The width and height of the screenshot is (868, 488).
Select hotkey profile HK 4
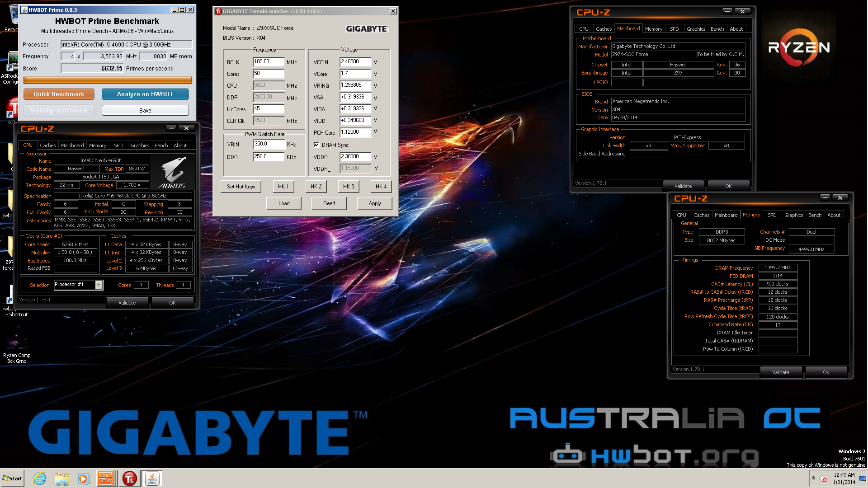pos(381,187)
